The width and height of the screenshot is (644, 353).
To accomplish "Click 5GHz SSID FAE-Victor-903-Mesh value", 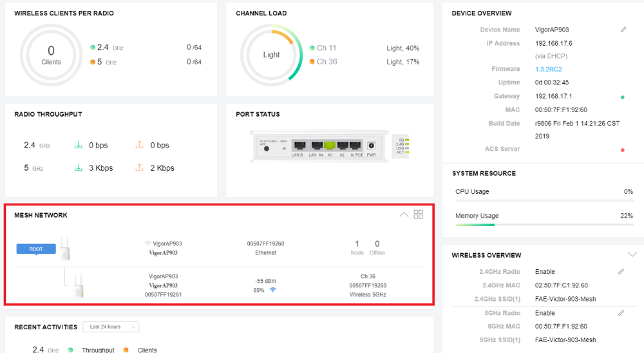I will point(565,340).
